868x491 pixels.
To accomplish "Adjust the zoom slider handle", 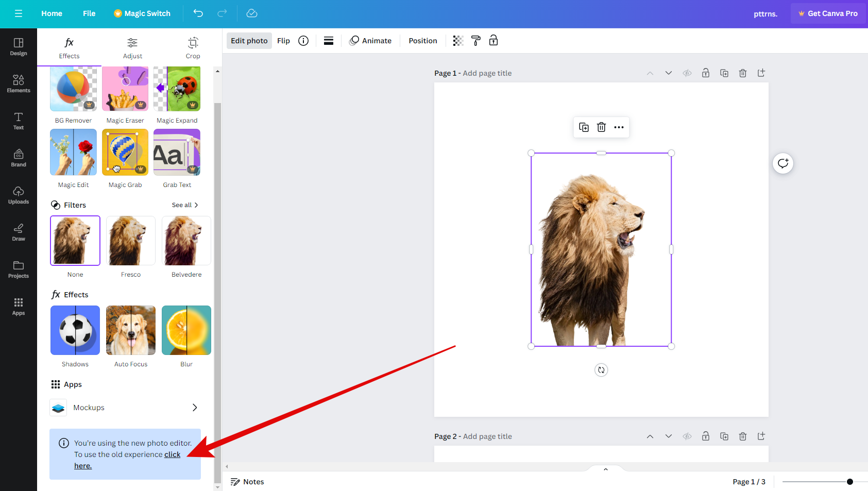I will tap(850, 482).
